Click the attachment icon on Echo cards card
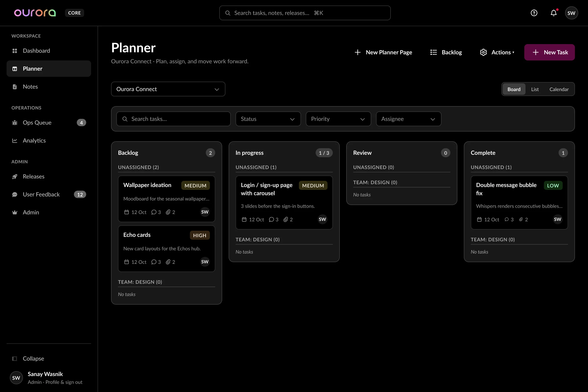This screenshot has height=392, width=588. [168, 262]
